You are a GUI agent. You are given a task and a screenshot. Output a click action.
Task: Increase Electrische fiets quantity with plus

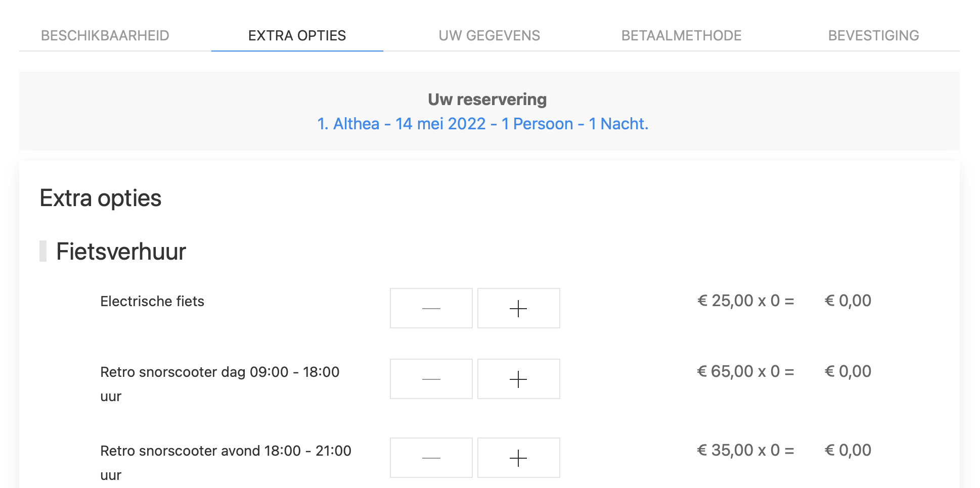coord(518,308)
